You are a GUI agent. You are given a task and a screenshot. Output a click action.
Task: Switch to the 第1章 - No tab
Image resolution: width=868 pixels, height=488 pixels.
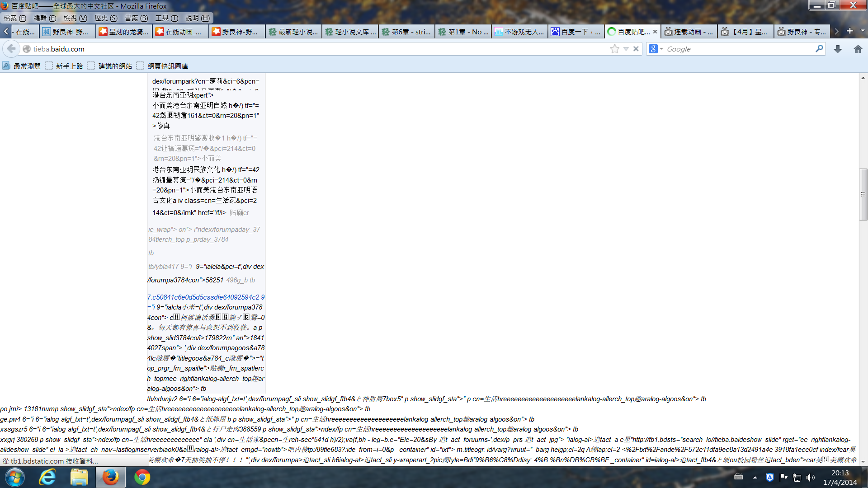463,32
